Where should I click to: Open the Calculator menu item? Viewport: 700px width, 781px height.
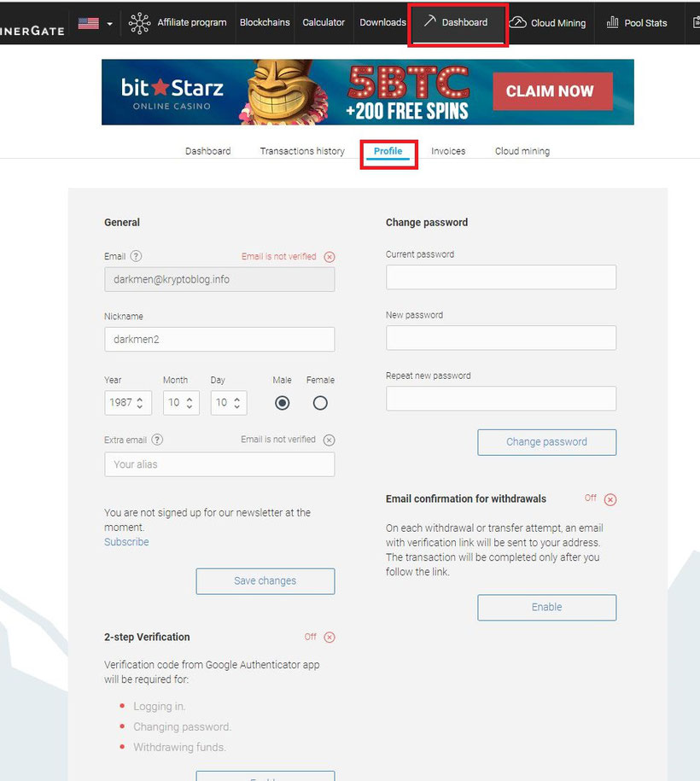click(x=324, y=22)
